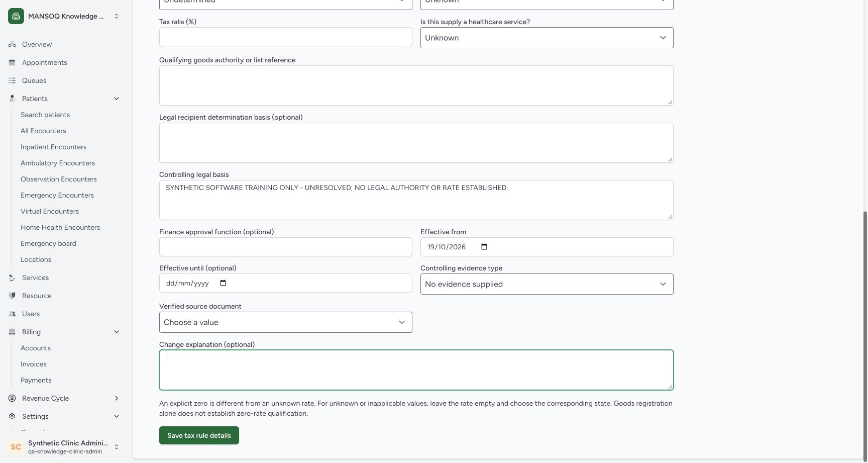Click the Billing icon
This screenshot has height=463, width=868.
coord(12,332)
